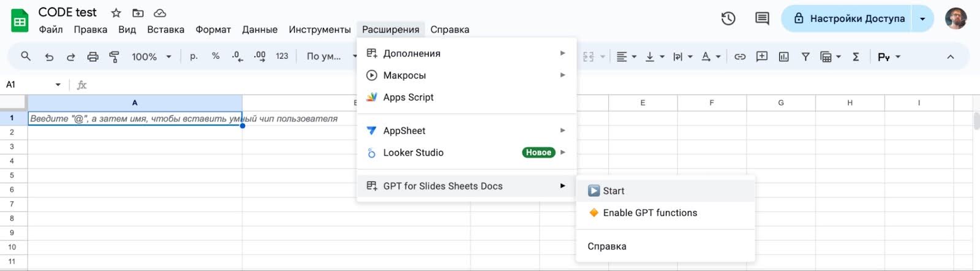Image resolution: width=980 pixels, height=271 pixels.
Task: Click the insert link icon
Action: 740,56
